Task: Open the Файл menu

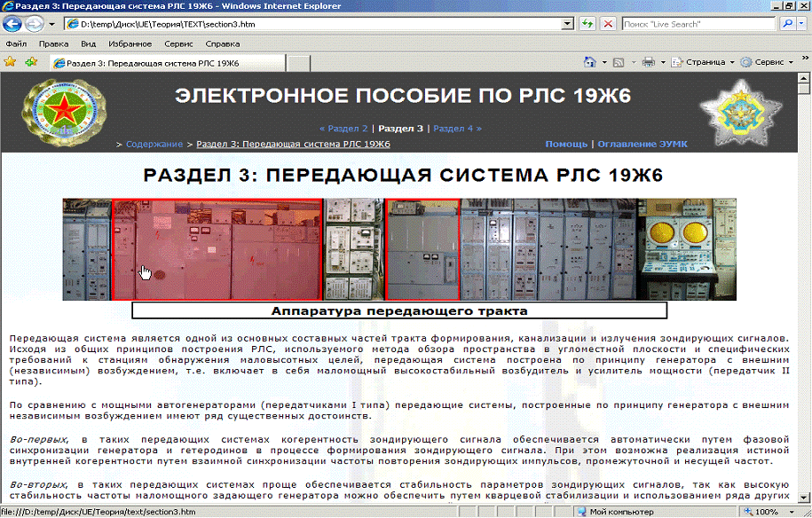Action: (16, 43)
